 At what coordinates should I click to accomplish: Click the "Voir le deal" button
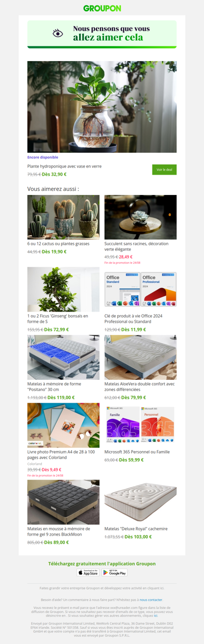click(164, 170)
